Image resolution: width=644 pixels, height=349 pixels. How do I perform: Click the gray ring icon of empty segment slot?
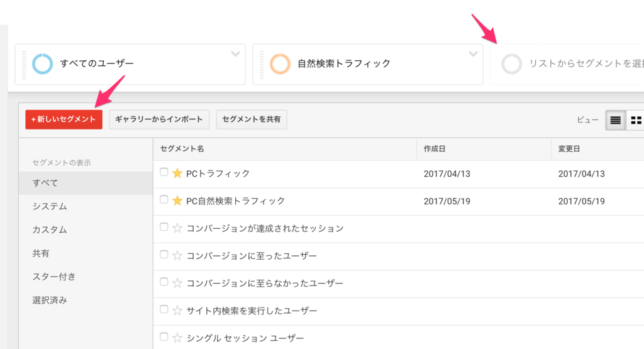point(511,64)
